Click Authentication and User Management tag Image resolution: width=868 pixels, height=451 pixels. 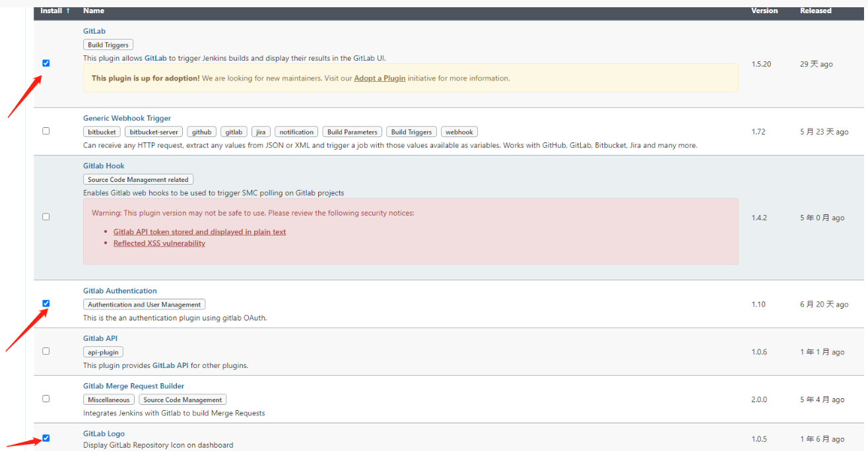pos(145,305)
